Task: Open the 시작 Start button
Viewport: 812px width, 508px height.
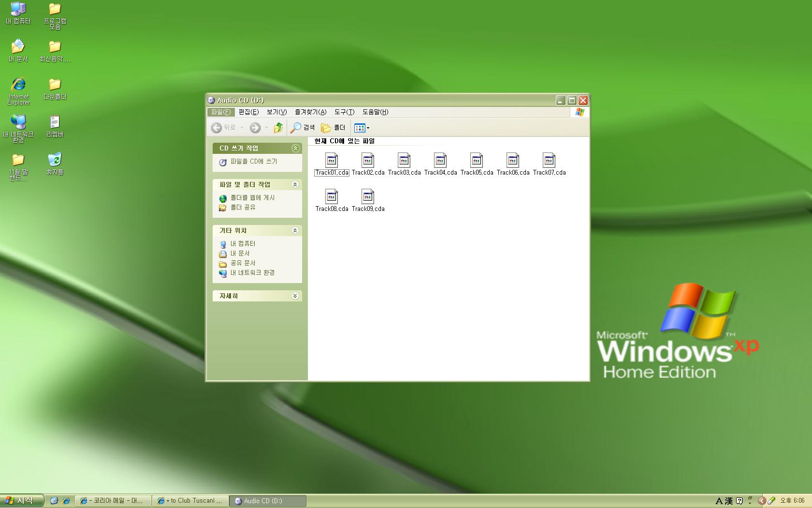Action: pos(21,501)
